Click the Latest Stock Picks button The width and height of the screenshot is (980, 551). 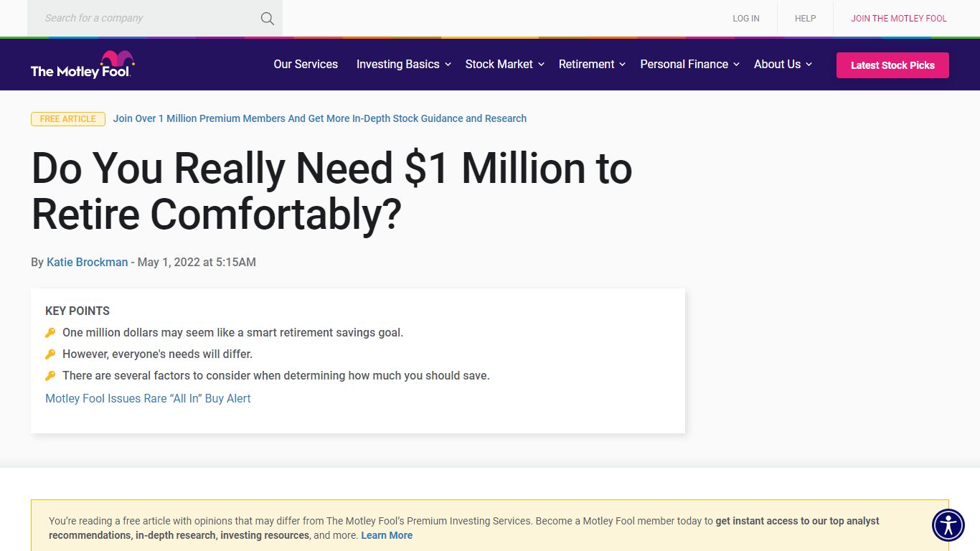(x=892, y=65)
